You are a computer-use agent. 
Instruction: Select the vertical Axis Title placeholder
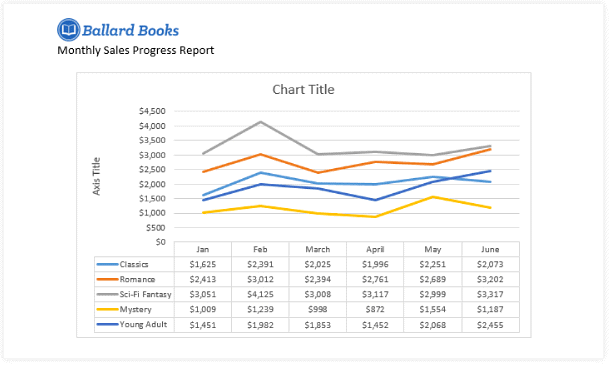click(x=96, y=176)
